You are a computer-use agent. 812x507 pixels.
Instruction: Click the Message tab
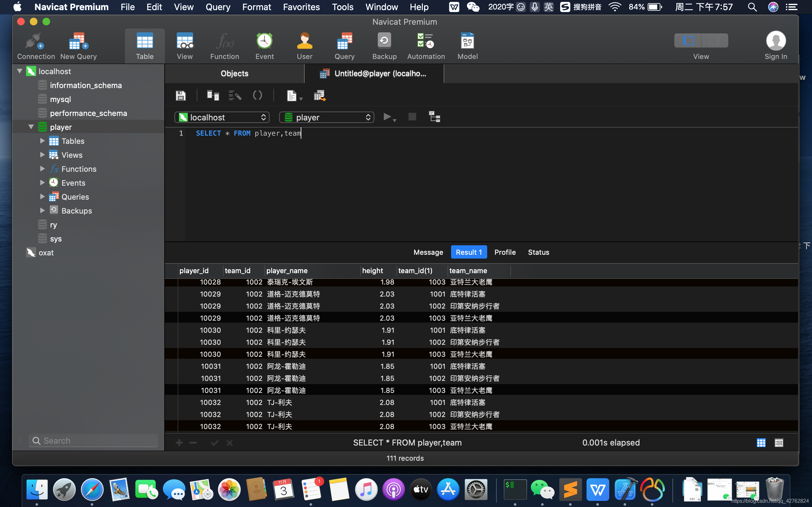point(429,252)
